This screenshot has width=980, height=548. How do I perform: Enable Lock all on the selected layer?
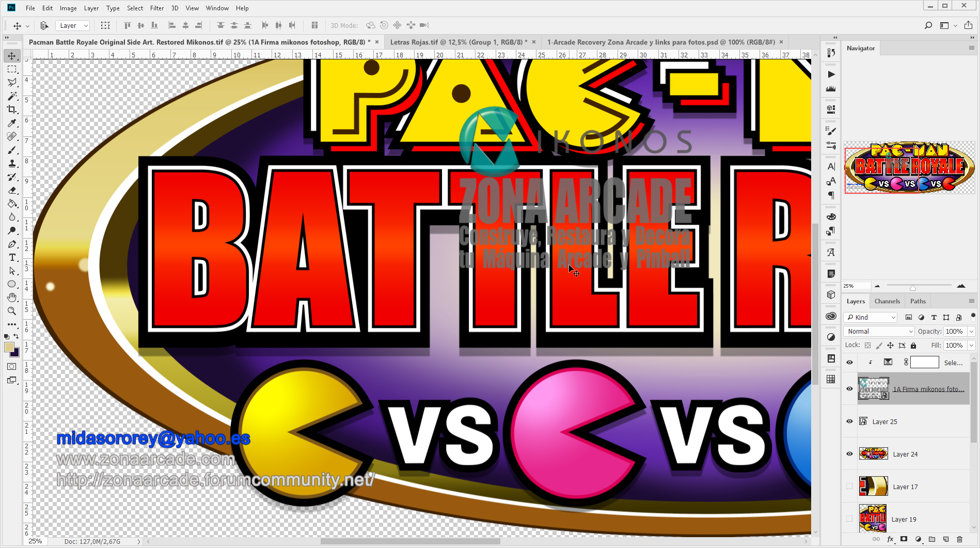(x=913, y=345)
